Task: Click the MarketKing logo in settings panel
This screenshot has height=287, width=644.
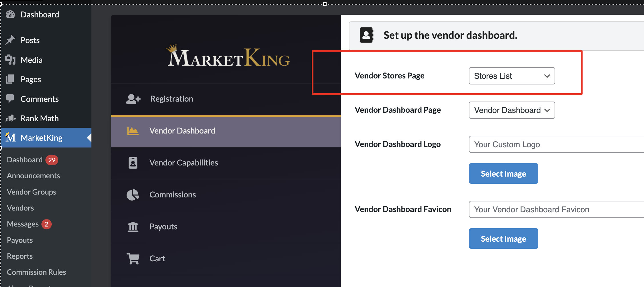Action: pos(229,56)
